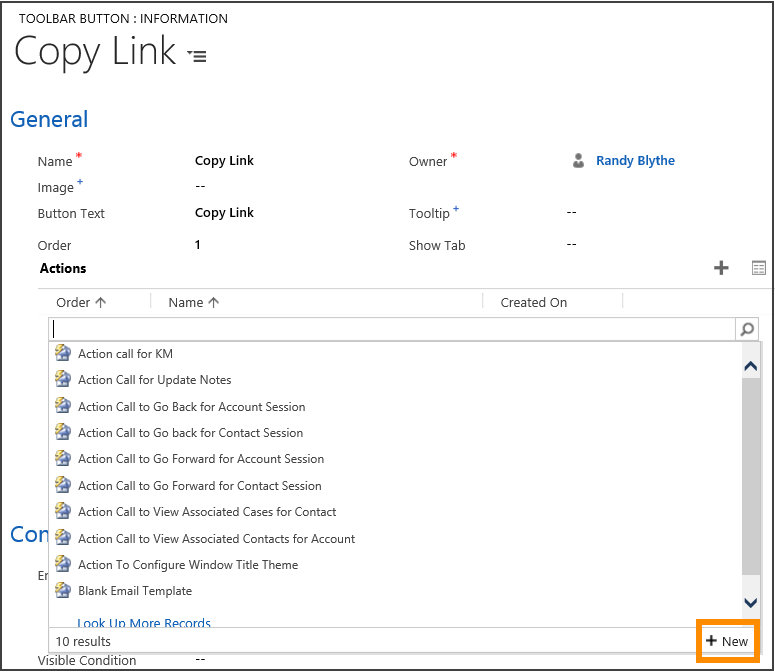
Task: Select Action Call to View Associated Cases for Contact
Action: pyautogui.click(x=207, y=512)
